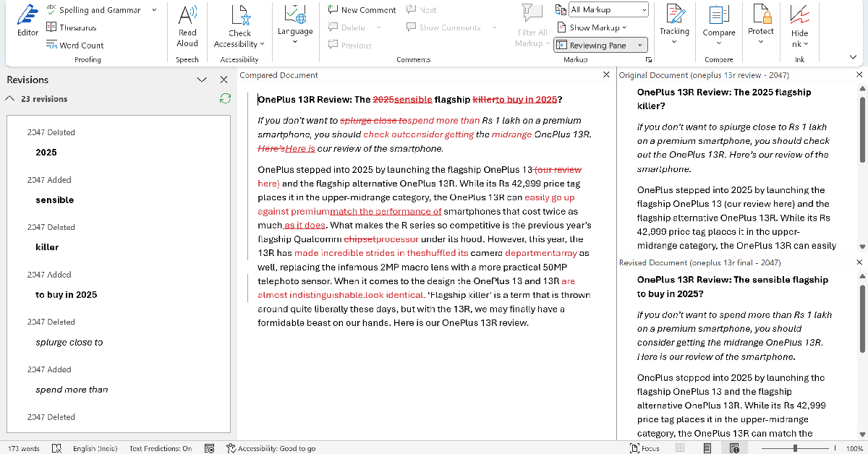Viewport: 868px width, 454px height.
Task: Close the Original Document pane
Action: tap(859, 75)
